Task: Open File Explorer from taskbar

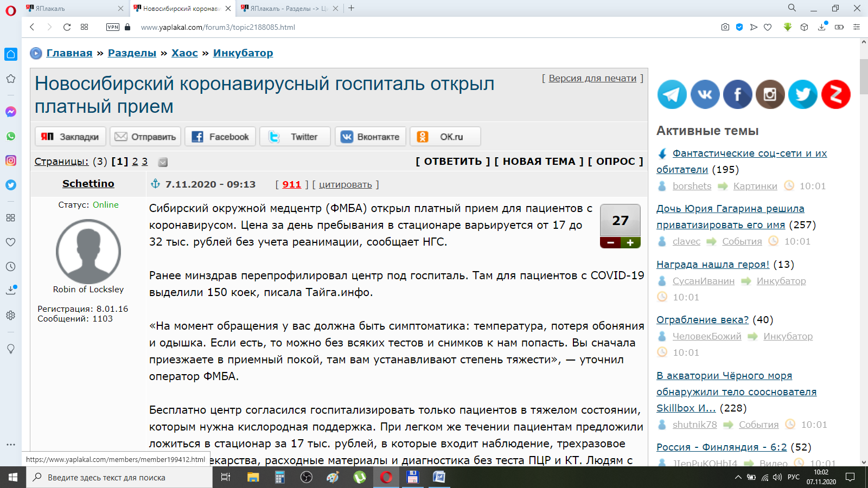Action: (x=253, y=478)
